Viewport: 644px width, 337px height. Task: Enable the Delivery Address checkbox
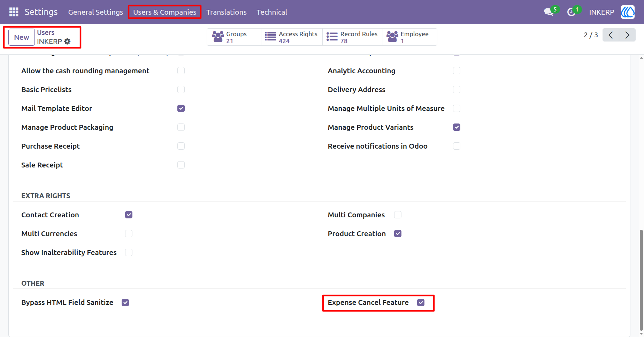pos(457,90)
